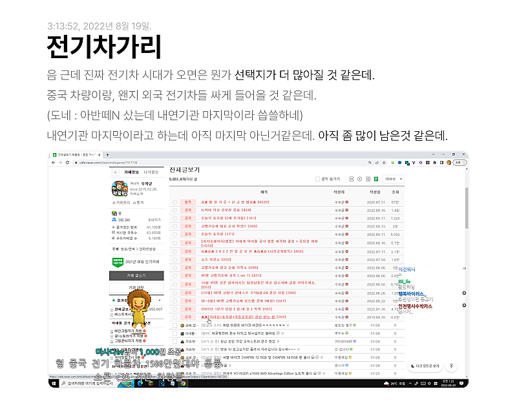This screenshot has height=420, width=517.
Task: Click the 카페 채팅 button
Action: point(136,288)
